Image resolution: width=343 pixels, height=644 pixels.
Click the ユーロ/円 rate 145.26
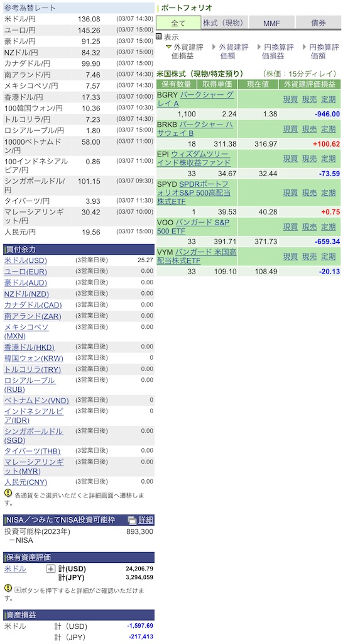[x=89, y=30]
